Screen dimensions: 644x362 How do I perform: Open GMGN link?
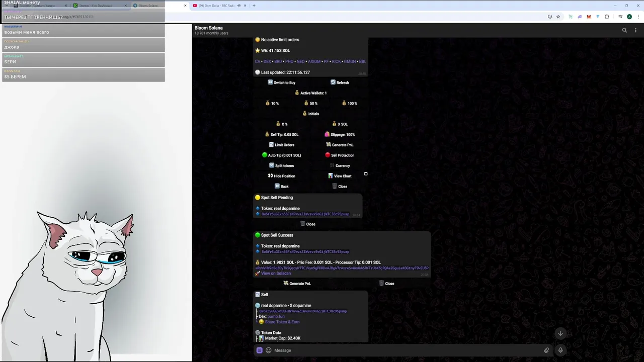pyautogui.click(x=350, y=61)
